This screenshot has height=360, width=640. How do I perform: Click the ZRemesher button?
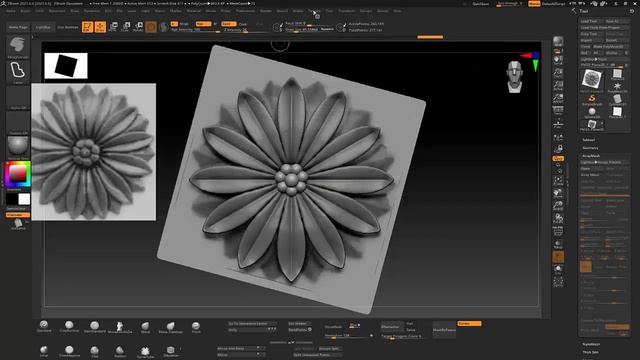click(x=392, y=327)
